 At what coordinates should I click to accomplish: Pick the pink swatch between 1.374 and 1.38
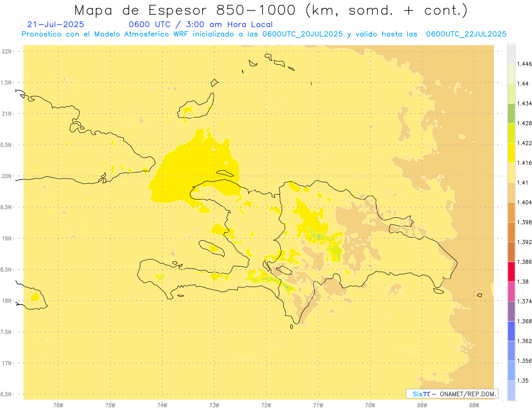[x=511, y=291]
